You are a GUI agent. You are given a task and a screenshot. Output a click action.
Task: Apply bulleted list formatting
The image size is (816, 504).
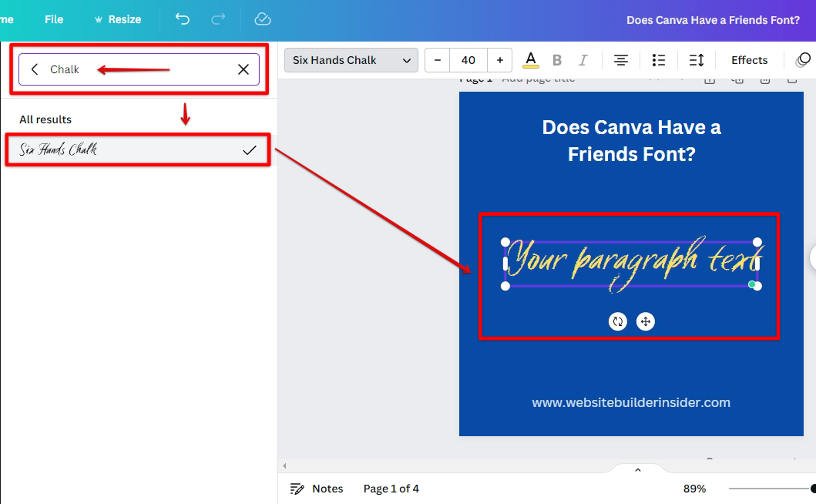(x=658, y=60)
